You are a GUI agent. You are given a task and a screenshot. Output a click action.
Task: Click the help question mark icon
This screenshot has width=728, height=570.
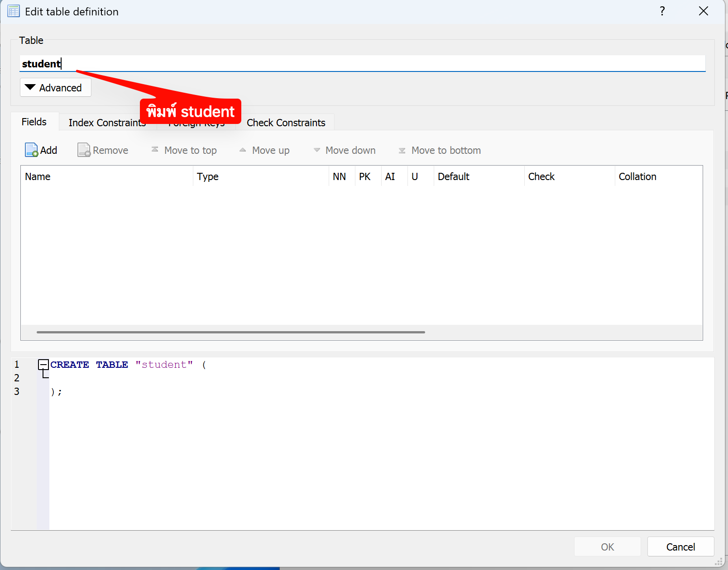[x=662, y=11]
